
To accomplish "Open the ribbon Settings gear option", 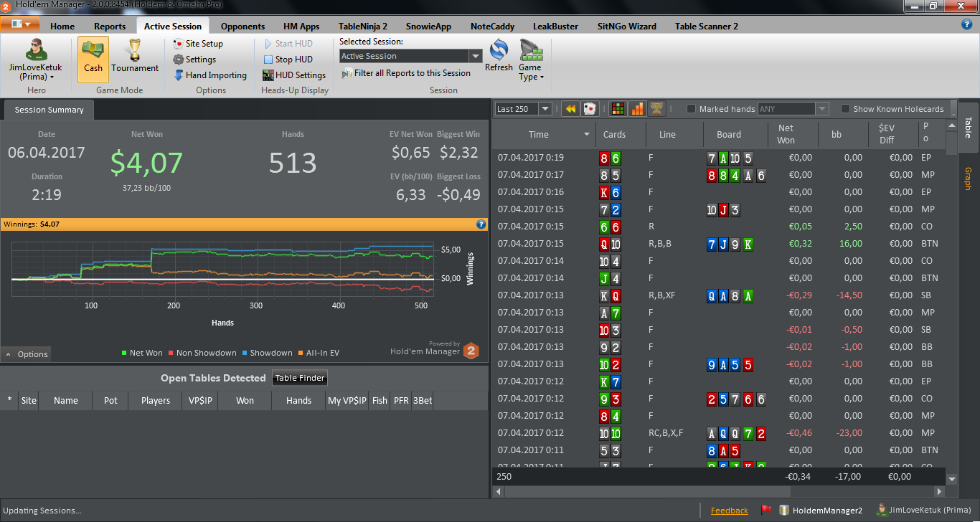I will [194, 60].
